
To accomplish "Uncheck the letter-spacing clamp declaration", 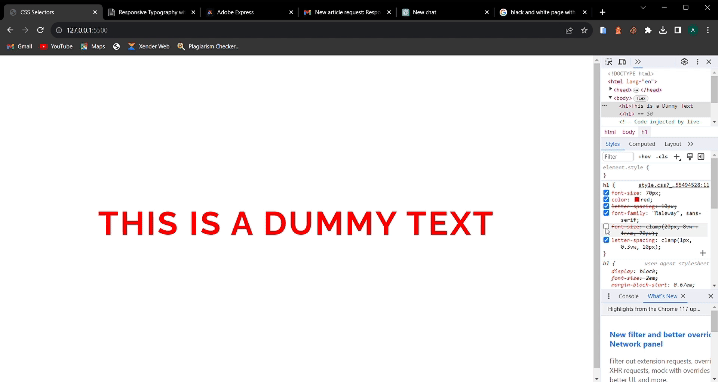I will (x=606, y=240).
